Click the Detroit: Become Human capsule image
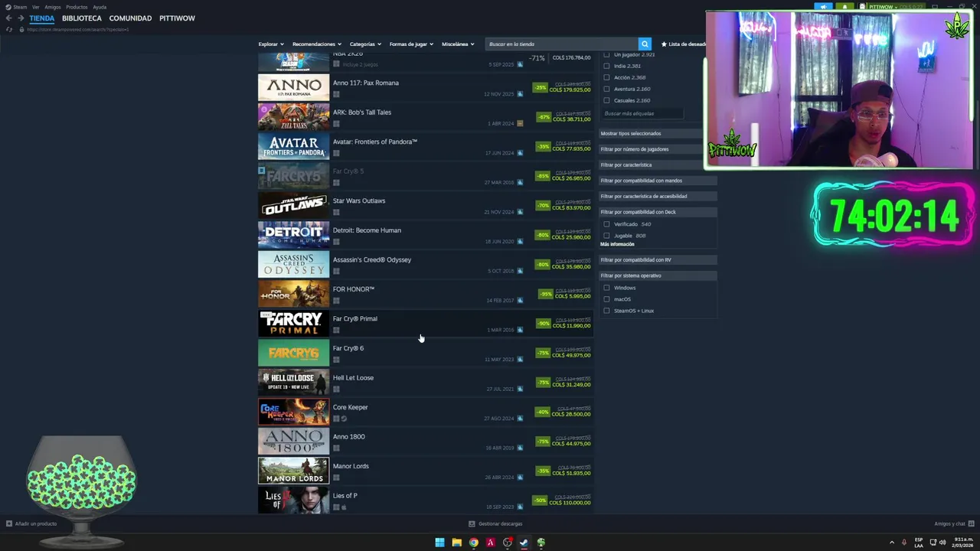This screenshot has width=980, height=551. 293,235
